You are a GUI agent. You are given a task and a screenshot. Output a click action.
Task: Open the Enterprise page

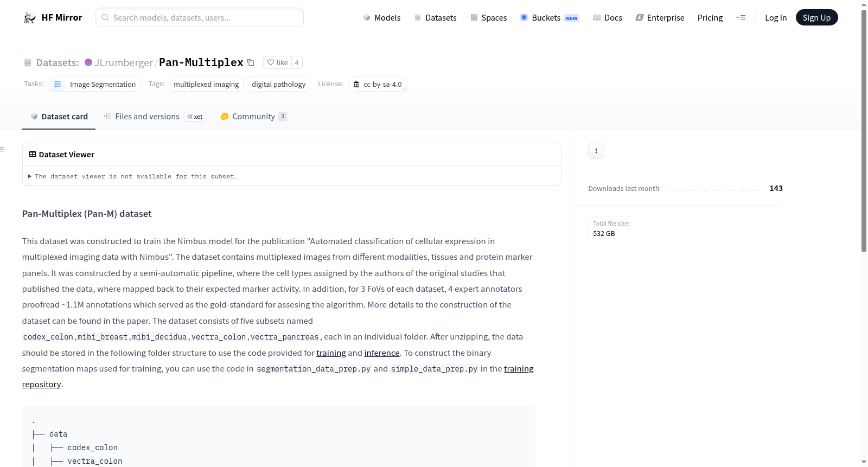pyautogui.click(x=660, y=18)
